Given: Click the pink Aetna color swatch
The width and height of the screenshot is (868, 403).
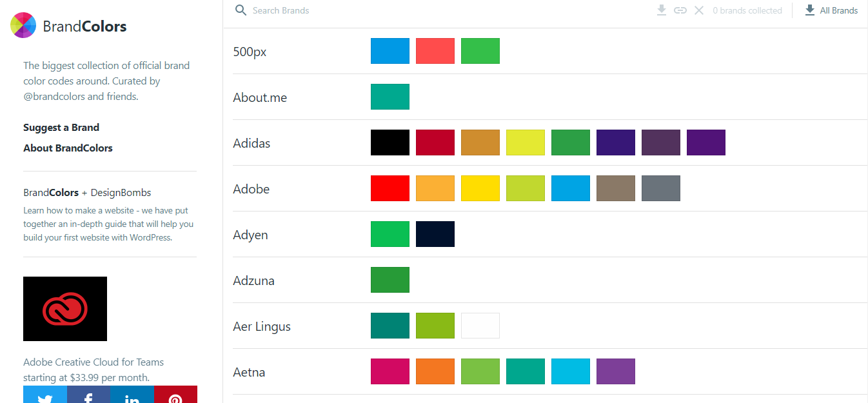Looking at the screenshot, I should pos(390,371).
